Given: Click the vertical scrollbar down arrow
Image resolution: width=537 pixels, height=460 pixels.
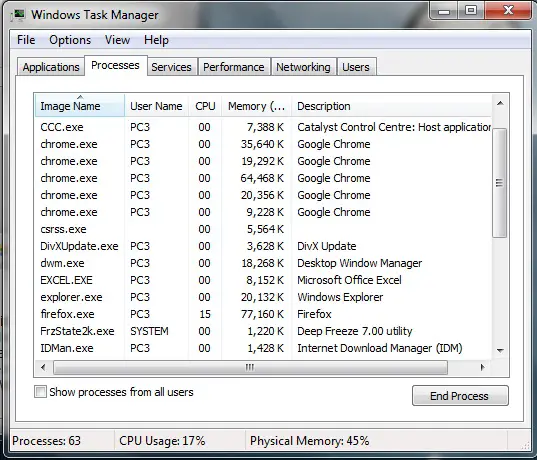Looking at the screenshot, I should (500, 350).
